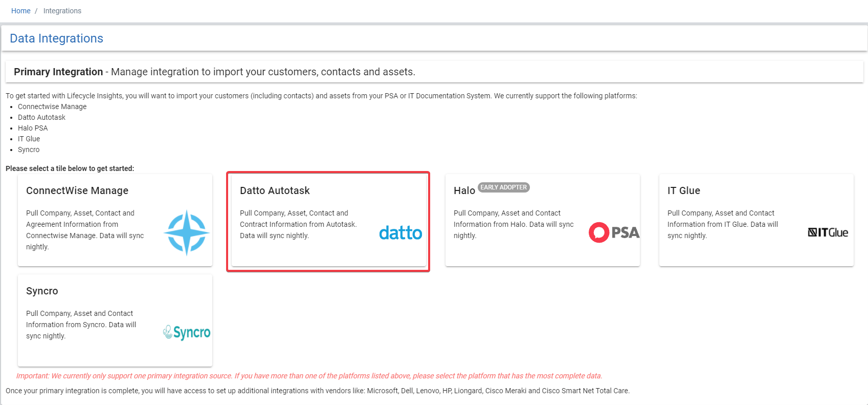The width and height of the screenshot is (868, 405).
Task: Open the Home breadcrumb link
Action: 20,10
